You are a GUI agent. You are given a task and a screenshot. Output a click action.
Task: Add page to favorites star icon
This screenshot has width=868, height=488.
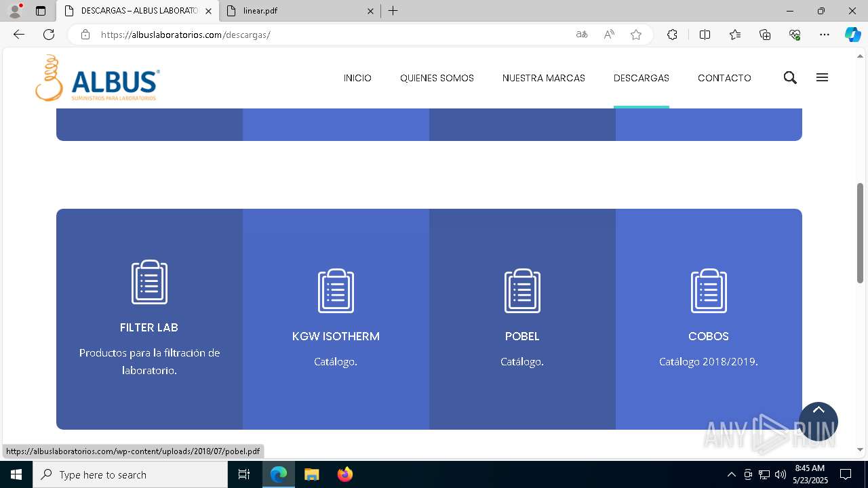point(636,35)
